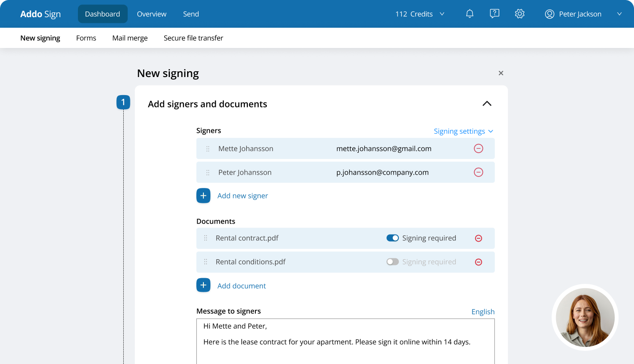Open the Mail merge tab
Viewport: 634px width, 364px height.
130,38
